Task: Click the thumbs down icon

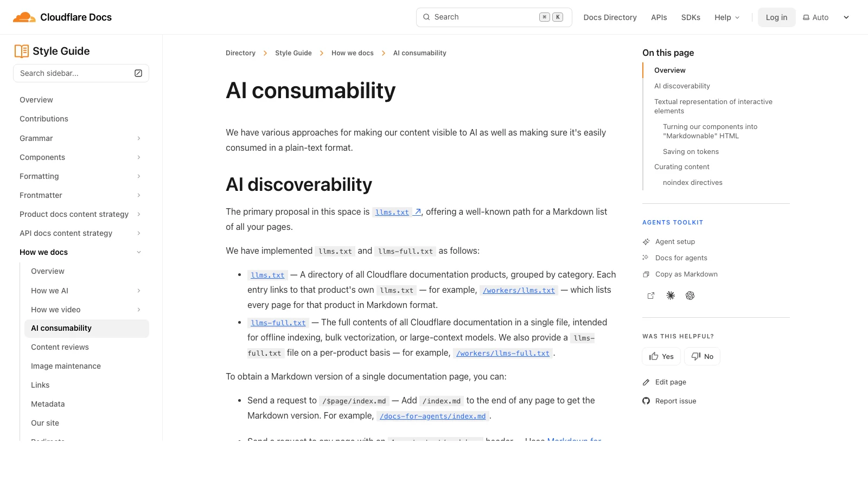Action: [696, 356]
